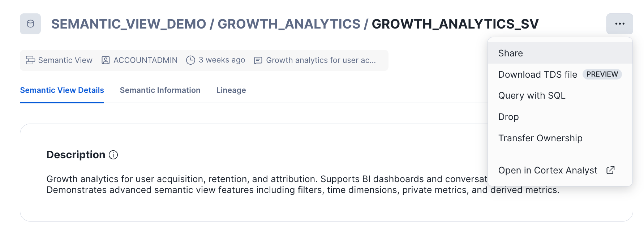Click the Semantic View type icon
The height and width of the screenshot is (232, 644).
(30, 60)
